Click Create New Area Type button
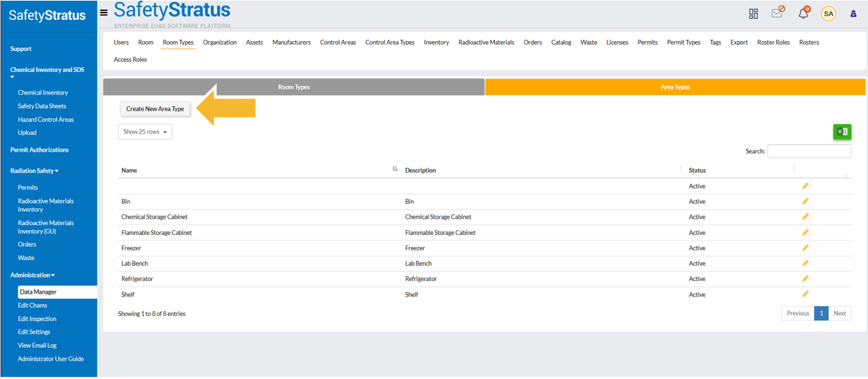 (155, 109)
